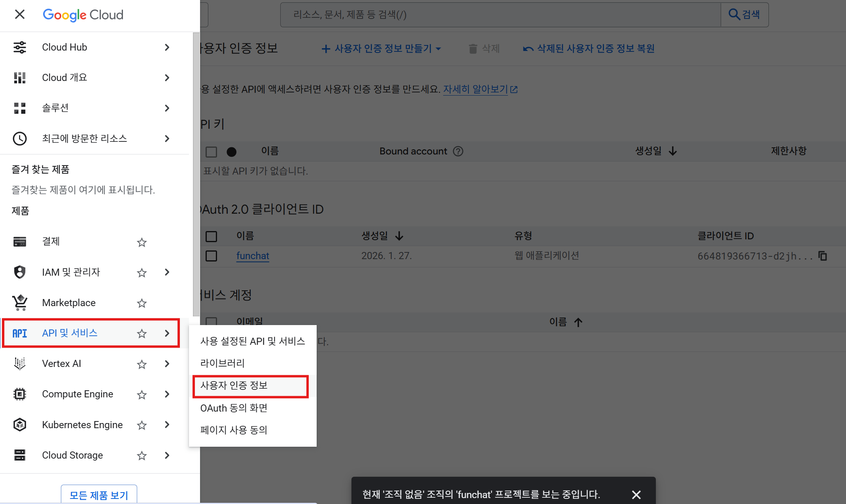Click the resource search input field
This screenshot has height=504, width=846.
click(500, 15)
